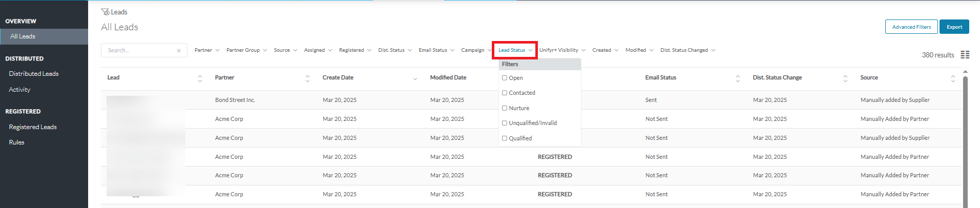Sort by Email Status column arrows
Image resolution: width=980 pixels, height=208 pixels.
click(738, 78)
